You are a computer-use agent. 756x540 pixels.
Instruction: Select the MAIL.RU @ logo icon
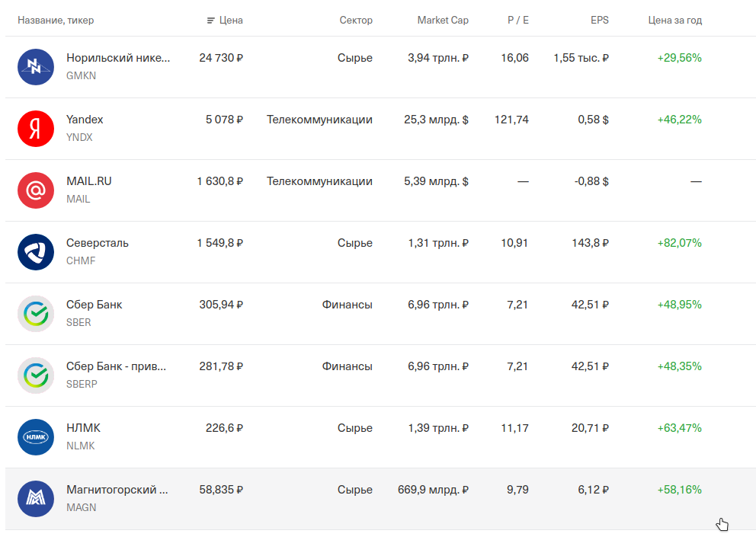(36, 190)
